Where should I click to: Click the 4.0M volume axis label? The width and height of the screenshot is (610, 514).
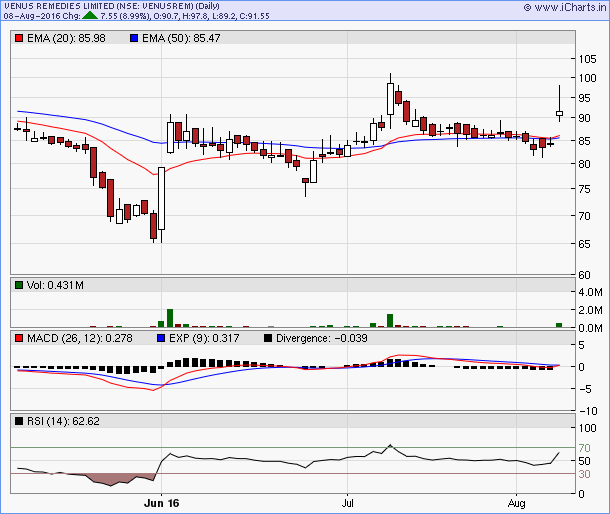(590, 292)
